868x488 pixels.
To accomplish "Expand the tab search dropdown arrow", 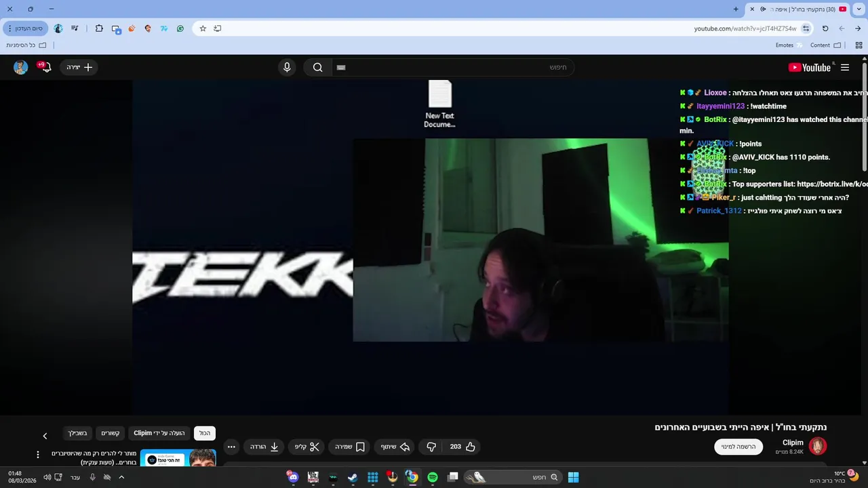I will pos(859,9).
